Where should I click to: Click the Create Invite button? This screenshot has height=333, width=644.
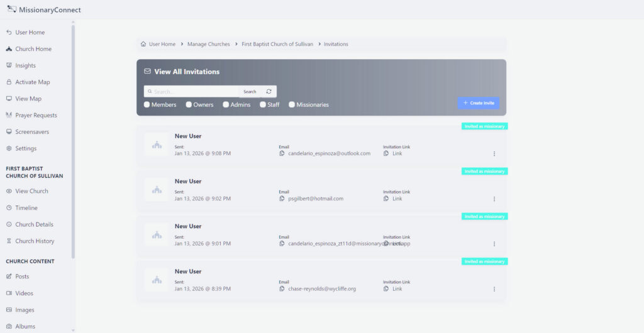(478, 103)
